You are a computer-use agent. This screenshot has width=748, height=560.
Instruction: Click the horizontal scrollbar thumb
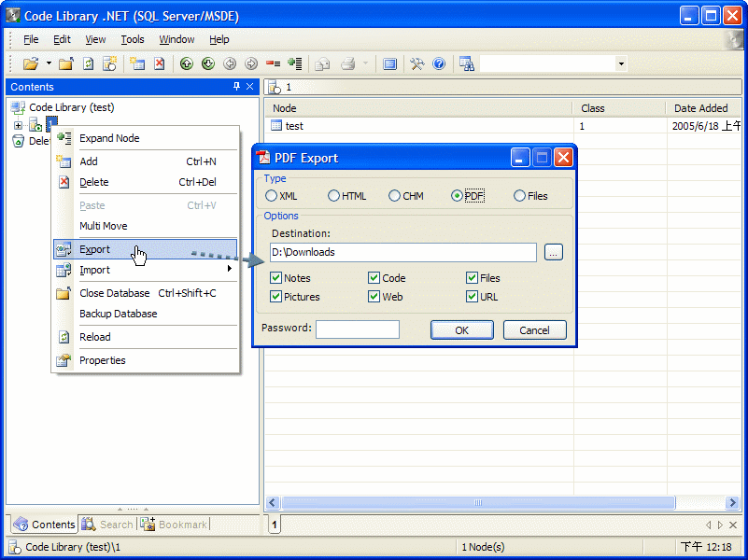click(478, 502)
